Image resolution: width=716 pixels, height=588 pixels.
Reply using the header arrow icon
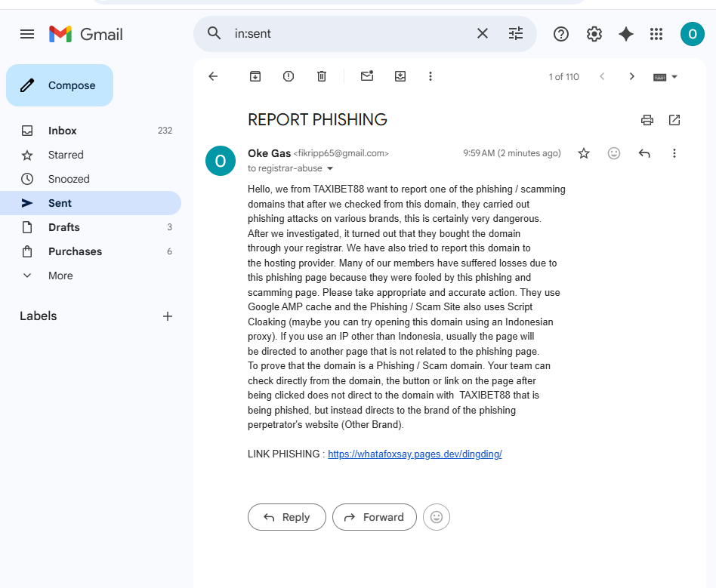[x=644, y=153]
